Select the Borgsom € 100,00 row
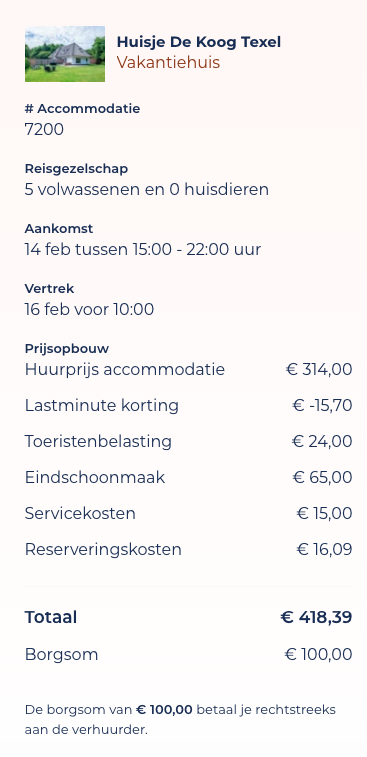The image size is (367, 757). pyautogui.click(x=188, y=654)
